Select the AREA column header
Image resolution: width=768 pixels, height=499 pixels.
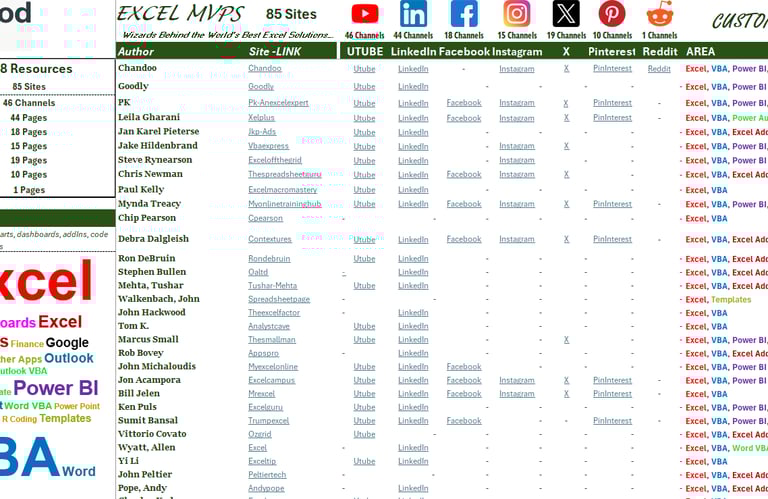point(700,51)
